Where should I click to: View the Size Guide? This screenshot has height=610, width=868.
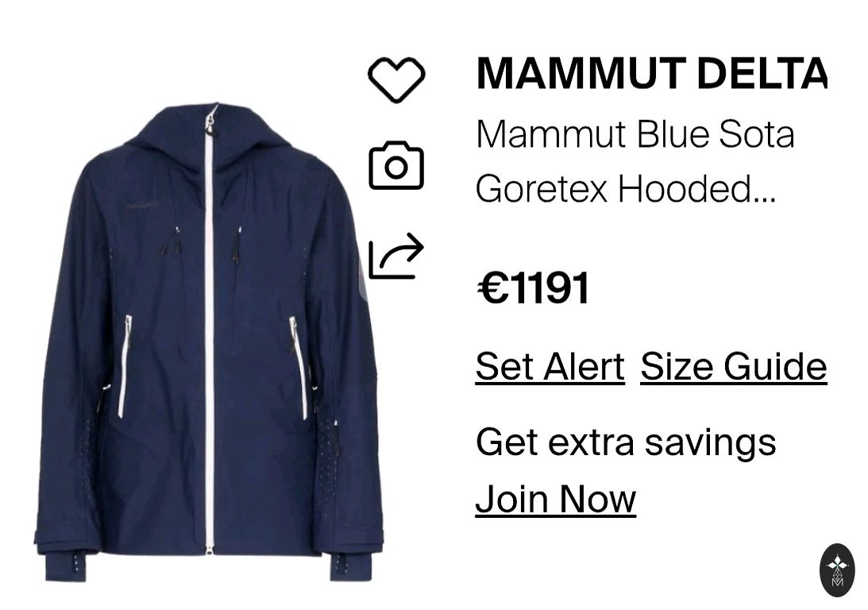point(734,366)
